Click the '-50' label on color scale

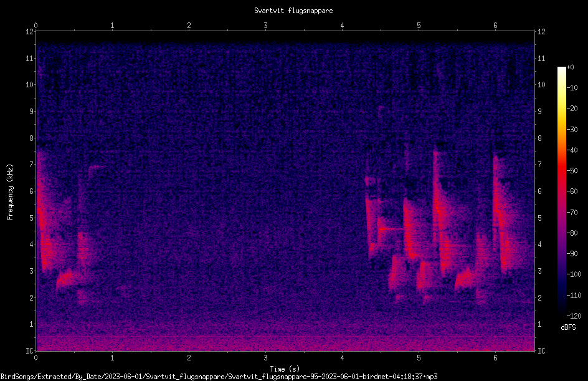point(572,170)
